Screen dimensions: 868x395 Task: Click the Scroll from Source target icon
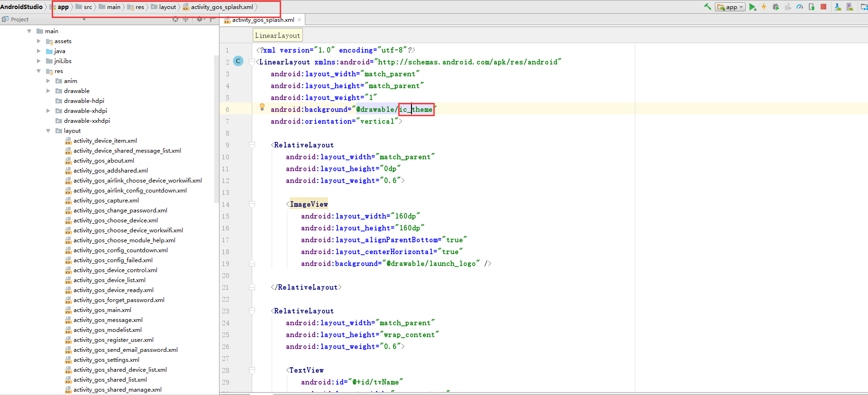point(175,19)
